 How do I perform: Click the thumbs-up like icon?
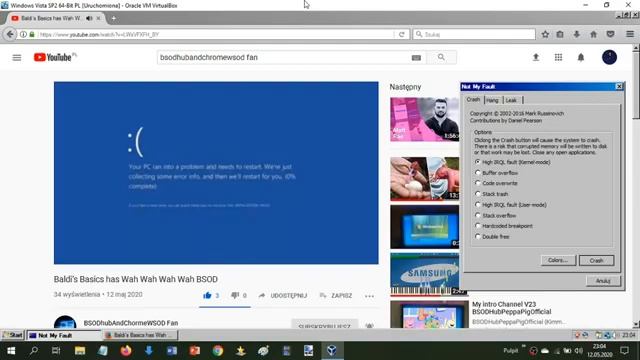207,295
